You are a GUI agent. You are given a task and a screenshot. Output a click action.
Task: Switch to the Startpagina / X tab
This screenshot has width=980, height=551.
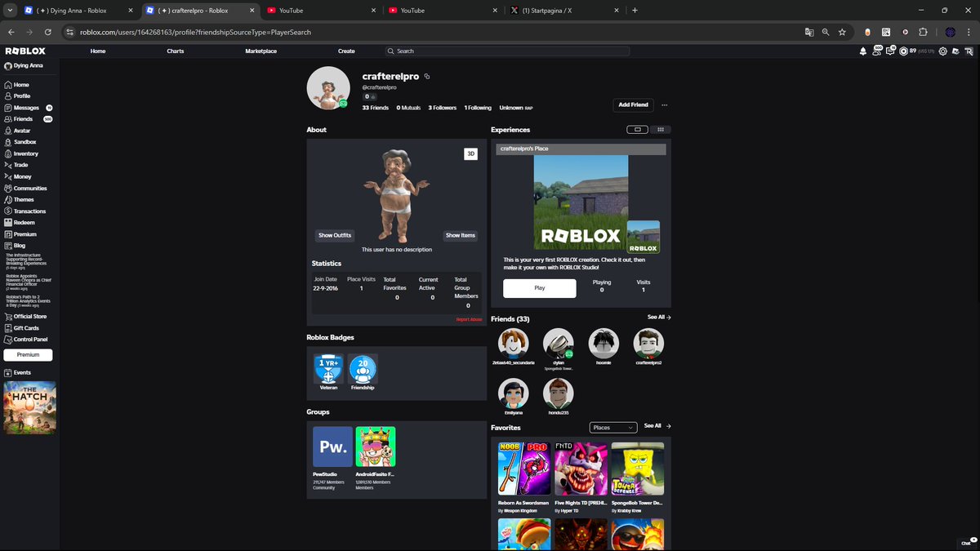coord(563,10)
